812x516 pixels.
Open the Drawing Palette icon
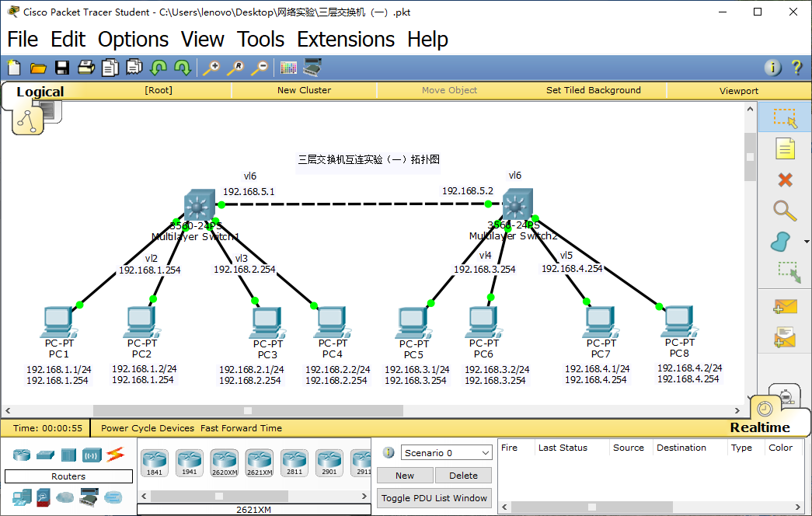(x=288, y=68)
